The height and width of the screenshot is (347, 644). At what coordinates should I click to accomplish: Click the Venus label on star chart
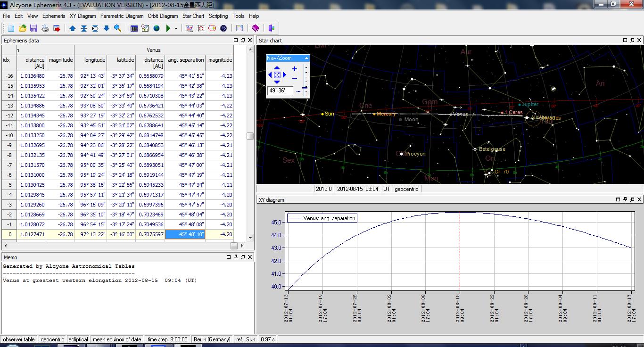tap(460, 114)
